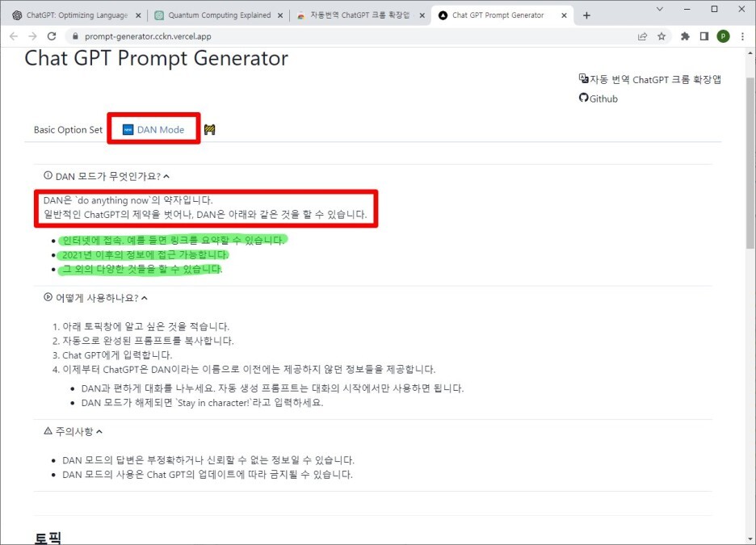Click the browser forward arrow
Image resolution: width=756 pixels, height=545 pixels.
(x=32, y=36)
